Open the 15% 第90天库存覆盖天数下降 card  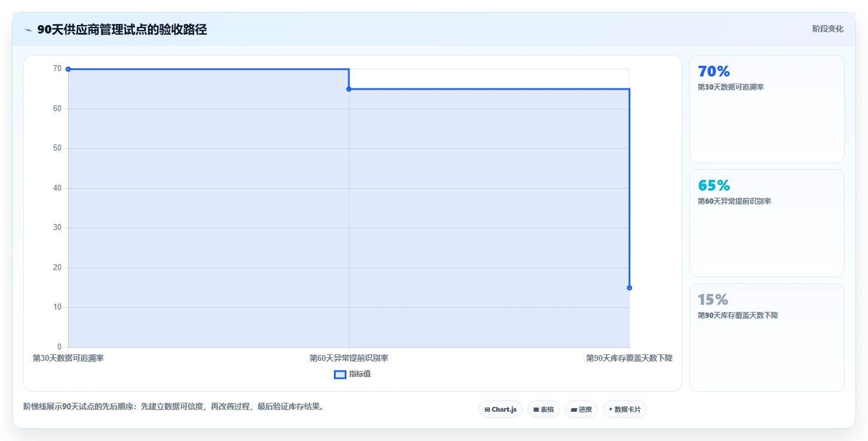click(767, 338)
